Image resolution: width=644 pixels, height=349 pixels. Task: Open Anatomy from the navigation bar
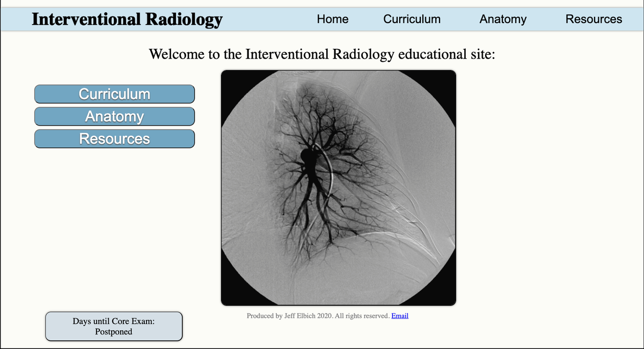pyautogui.click(x=503, y=19)
